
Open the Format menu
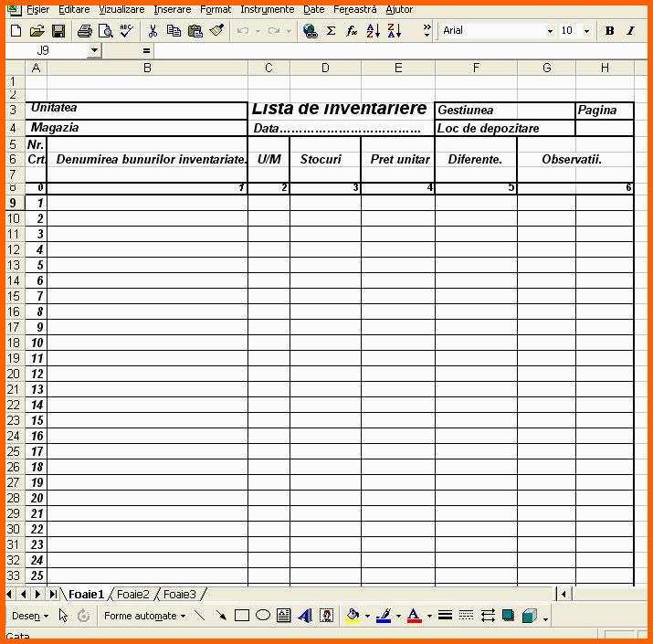216,9
